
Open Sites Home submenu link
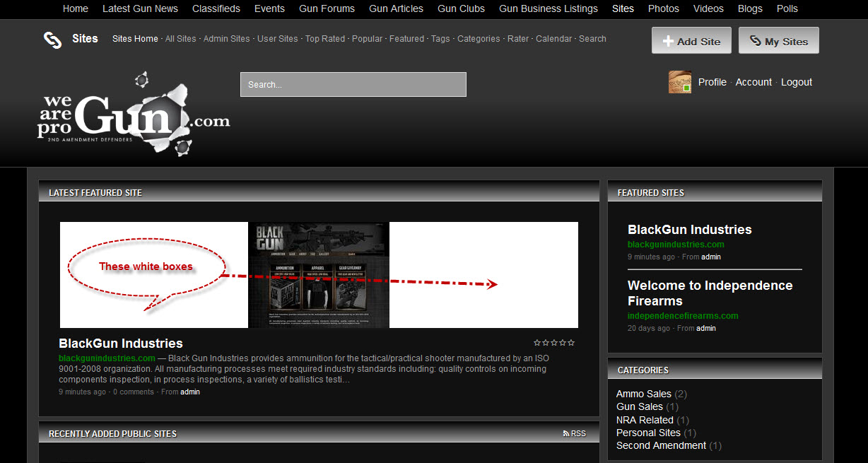pyautogui.click(x=135, y=39)
